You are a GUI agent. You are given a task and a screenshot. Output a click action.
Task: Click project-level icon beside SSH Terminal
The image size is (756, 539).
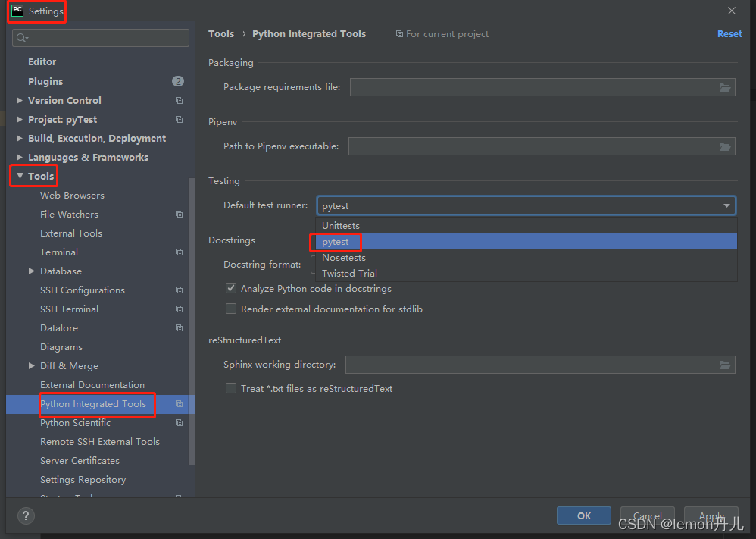[x=179, y=309]
